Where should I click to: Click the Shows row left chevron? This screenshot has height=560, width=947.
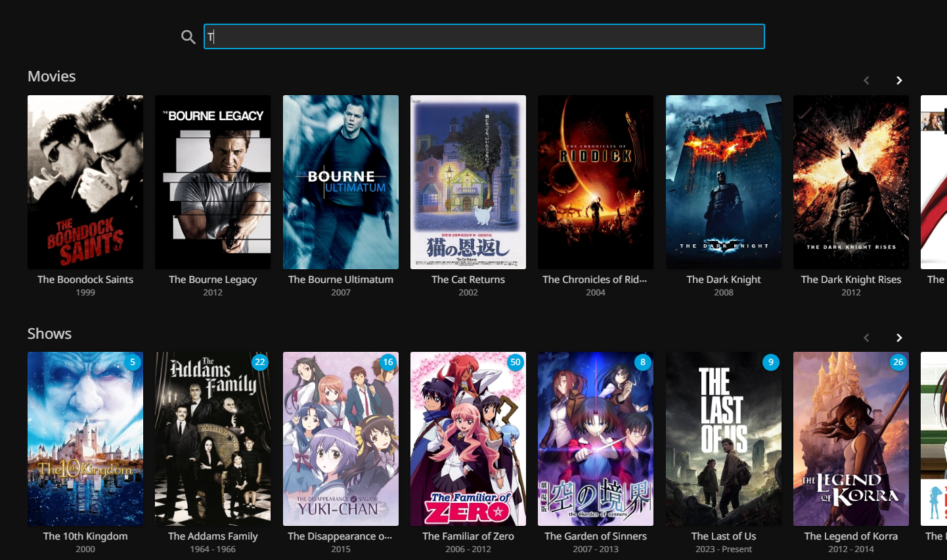(866, 337)
